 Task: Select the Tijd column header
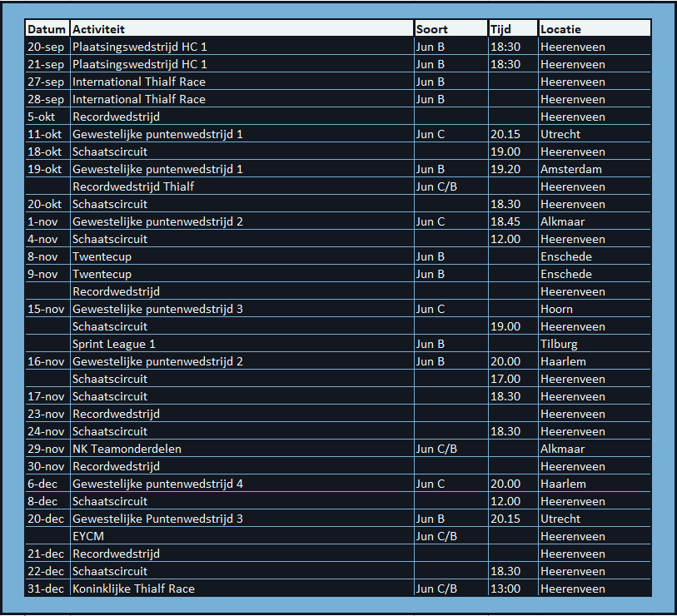tap(502, 29)
